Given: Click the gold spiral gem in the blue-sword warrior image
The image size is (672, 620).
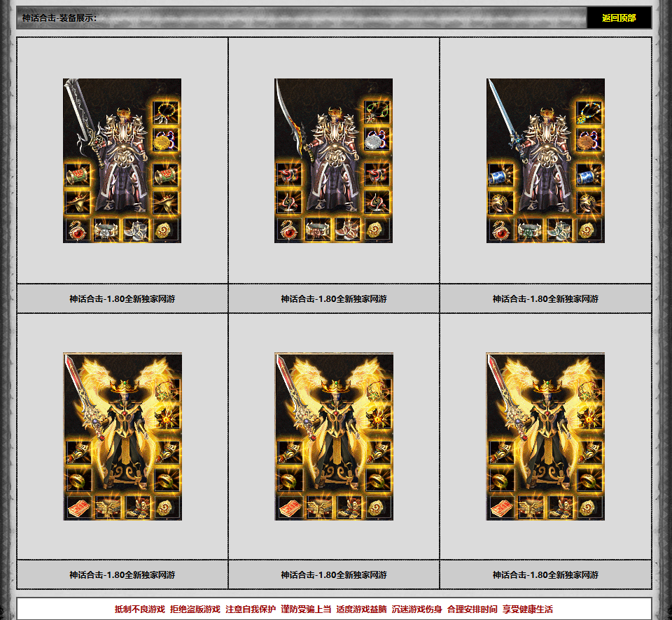Looking at the screenshot, I should (589, 229).
